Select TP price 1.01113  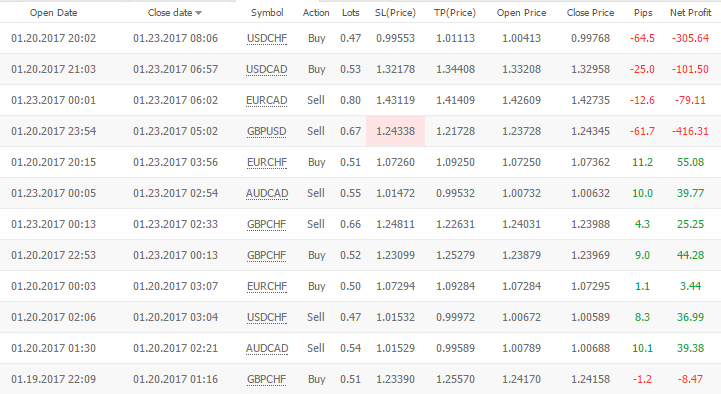pyautogui.click(x=455, y=38)
